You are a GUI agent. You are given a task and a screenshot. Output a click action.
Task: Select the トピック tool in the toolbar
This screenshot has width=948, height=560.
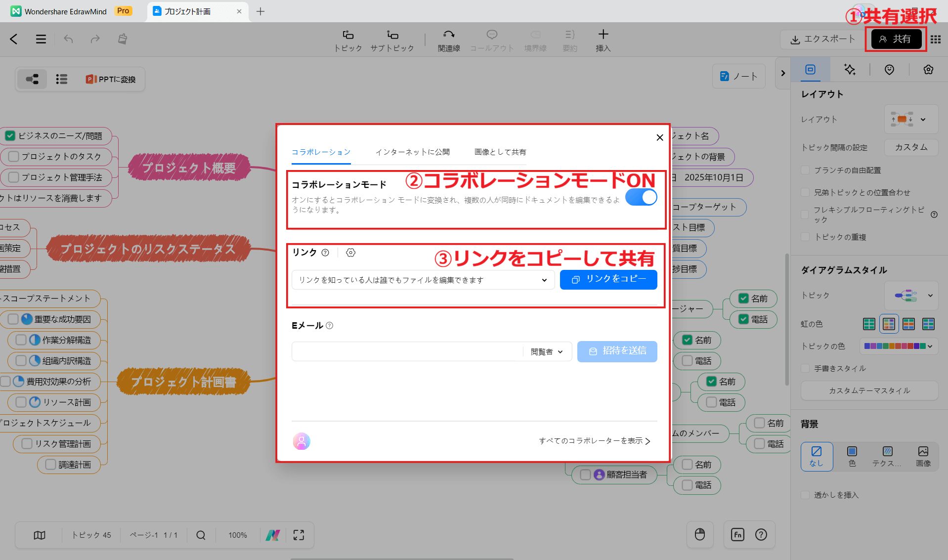click(347, 40)
